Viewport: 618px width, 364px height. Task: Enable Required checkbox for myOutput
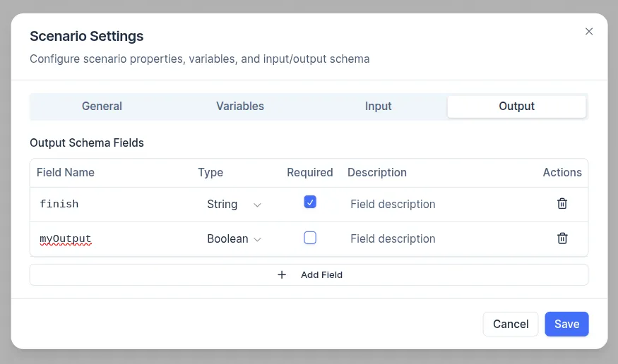[310, 238]
